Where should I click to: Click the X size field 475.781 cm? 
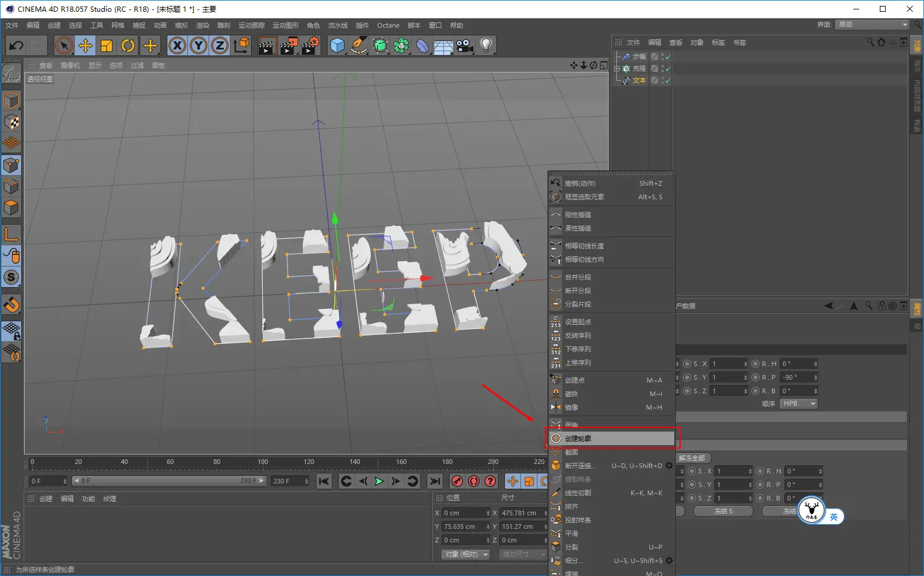pos(523,513)
